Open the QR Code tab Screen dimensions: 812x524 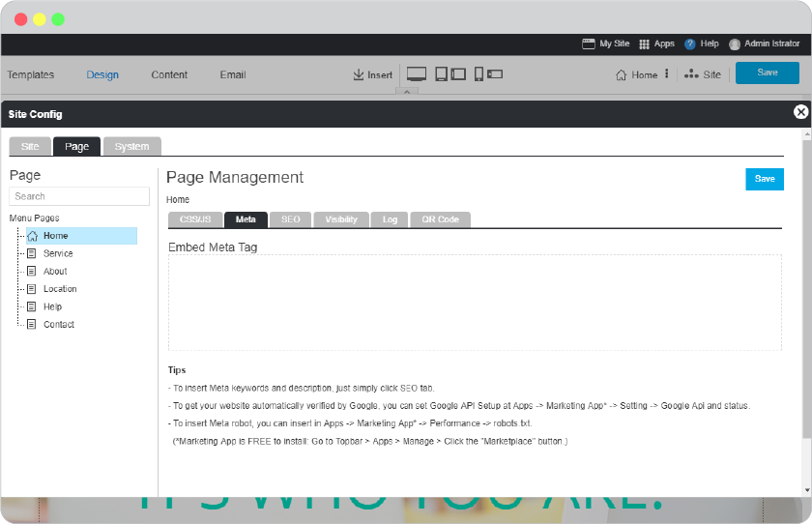coord(440,219)
